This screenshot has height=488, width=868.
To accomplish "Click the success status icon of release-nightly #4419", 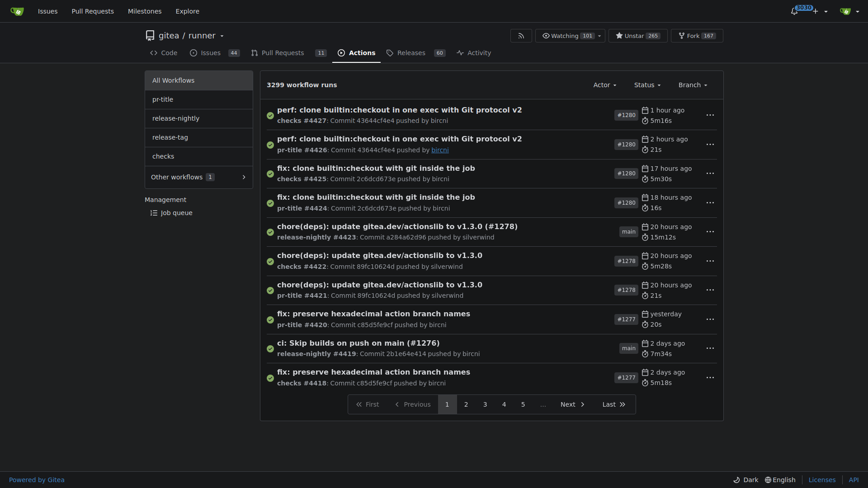I will click(270, 349).
